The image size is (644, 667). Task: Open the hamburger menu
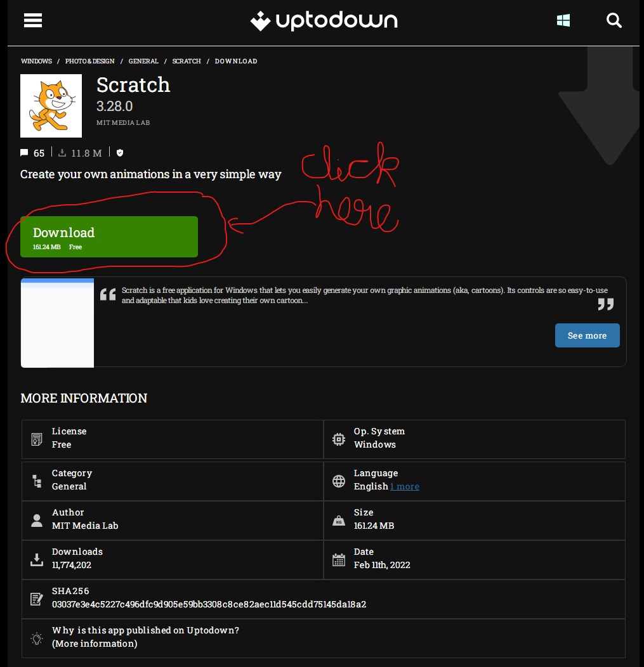(x=33, y=20)
